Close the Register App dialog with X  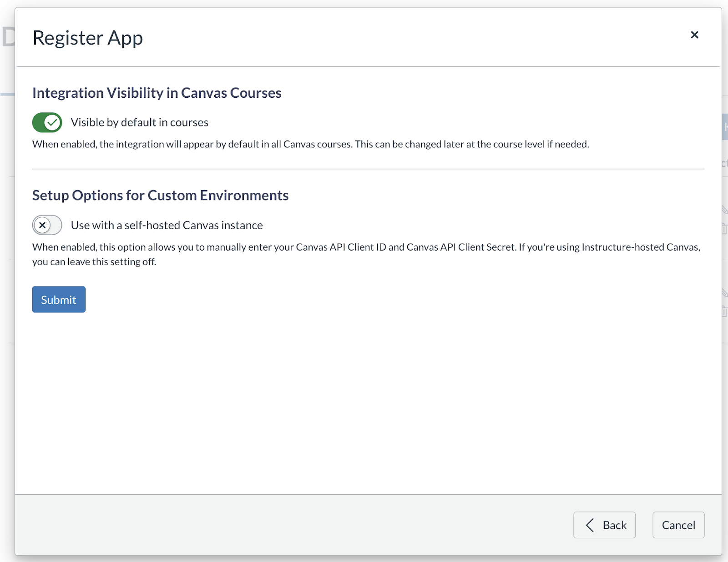pos(694,35)
